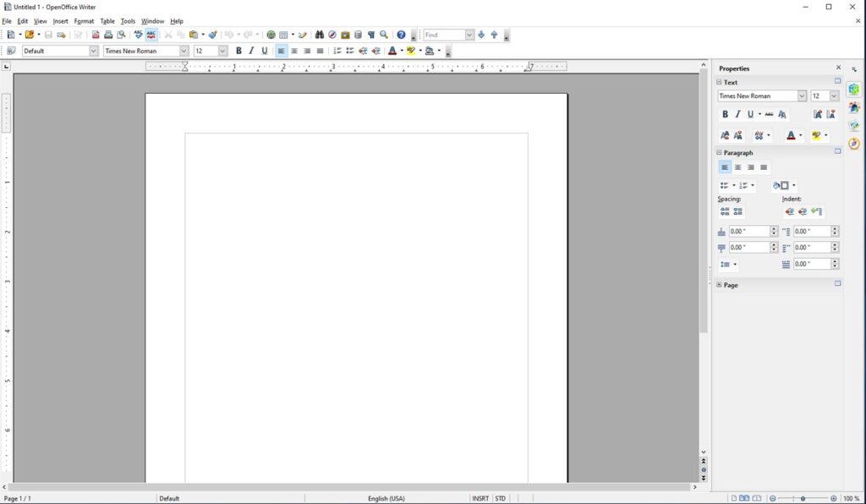Open the Print Preview
866x504 pixels.
tap(122, 35)
